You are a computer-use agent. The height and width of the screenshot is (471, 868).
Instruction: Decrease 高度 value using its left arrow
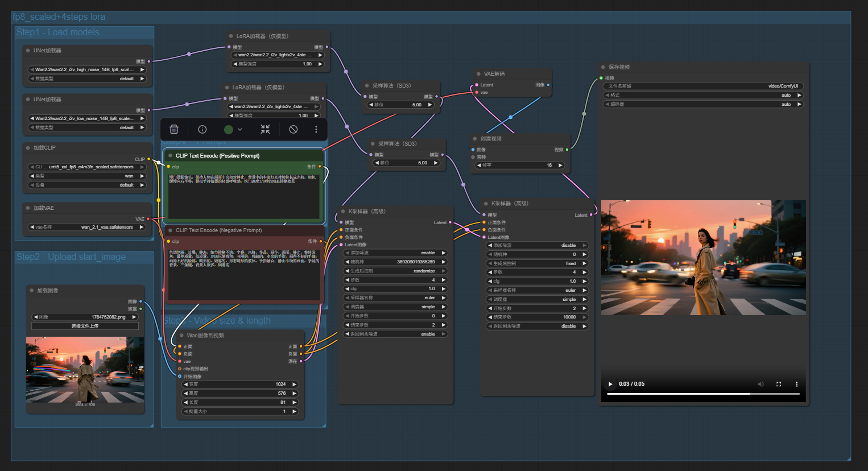pyautogui.click(x=185, y=394)
